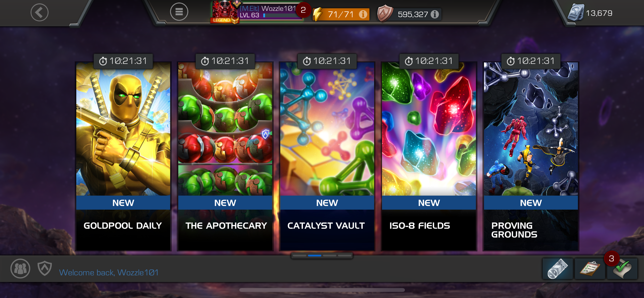The height and width of the screenshot is (298, 644).
Task: Select the Goldpool Daily quest card
Action: [x=123, y=156]
